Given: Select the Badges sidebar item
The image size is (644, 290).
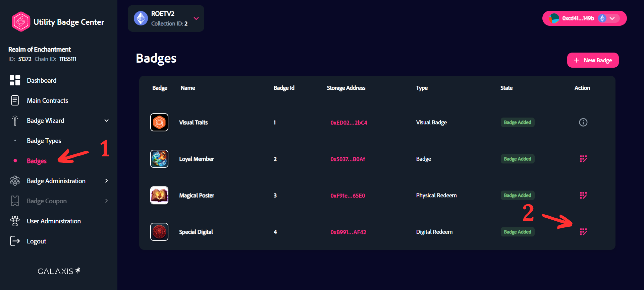Looking at the screenshot, I should [37, 161].
